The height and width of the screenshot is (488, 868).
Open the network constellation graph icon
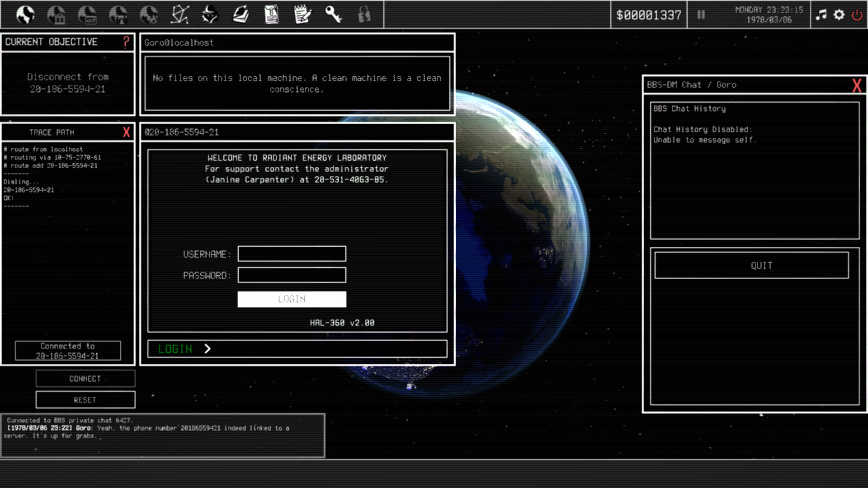pos(179,15)
